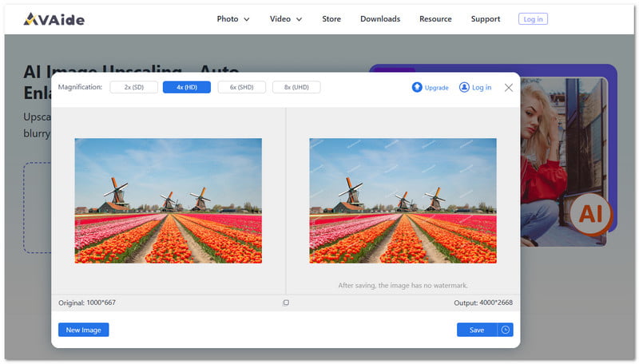Click the no watermark notice text
The image size is (639, 364).
[x=403, y=286]
